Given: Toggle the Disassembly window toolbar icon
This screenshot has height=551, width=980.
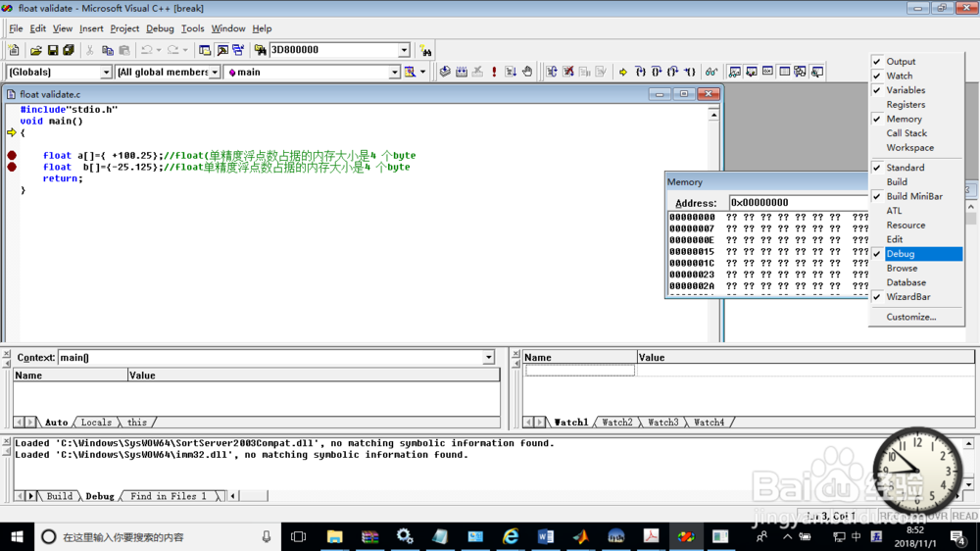Looking at the screenshot, I should [817, 72].
